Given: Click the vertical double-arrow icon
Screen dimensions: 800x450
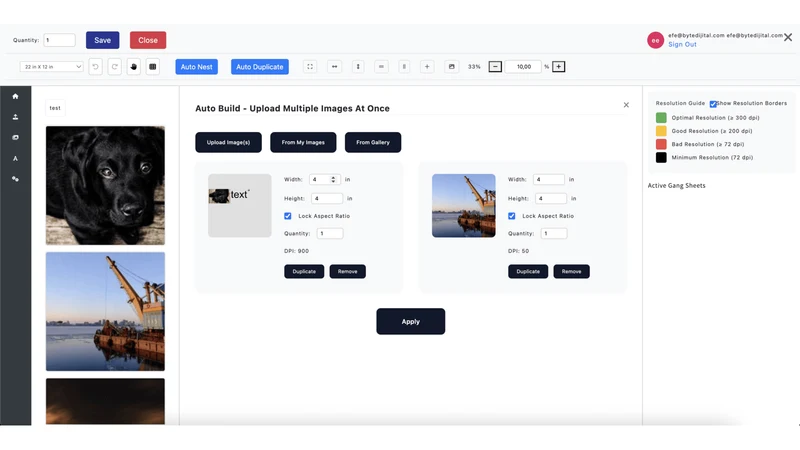Looking at the screenshot, I should [358, 67].
